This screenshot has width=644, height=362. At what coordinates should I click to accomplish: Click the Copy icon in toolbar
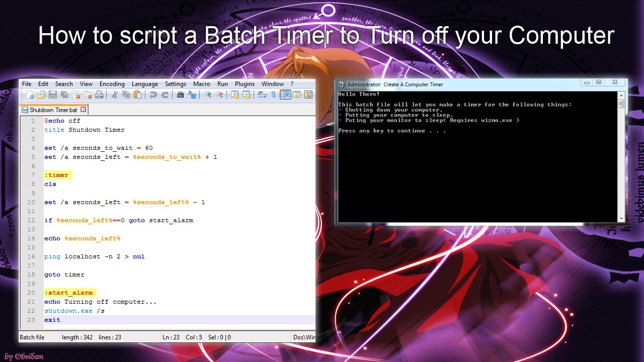[x=126, y=95]
